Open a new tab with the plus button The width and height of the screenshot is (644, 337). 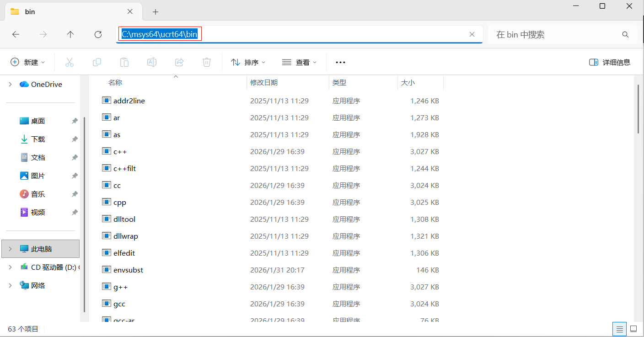pos(155,11)
